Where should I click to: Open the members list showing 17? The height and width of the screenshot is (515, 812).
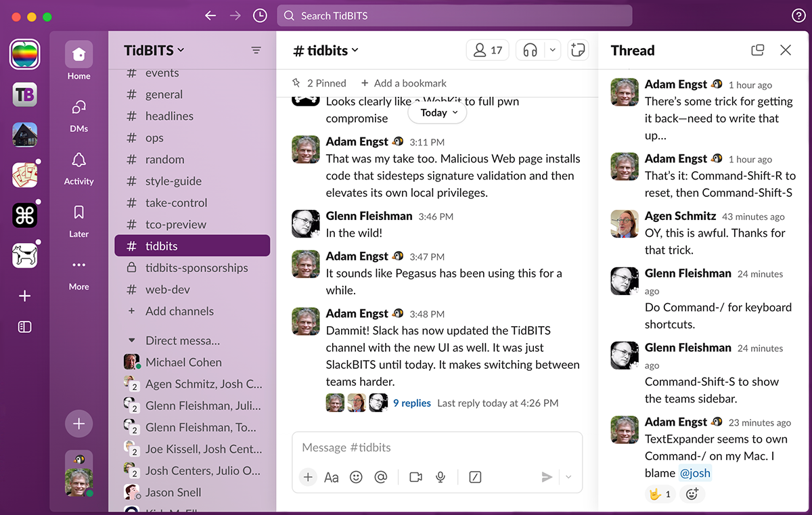pos(488,50)
